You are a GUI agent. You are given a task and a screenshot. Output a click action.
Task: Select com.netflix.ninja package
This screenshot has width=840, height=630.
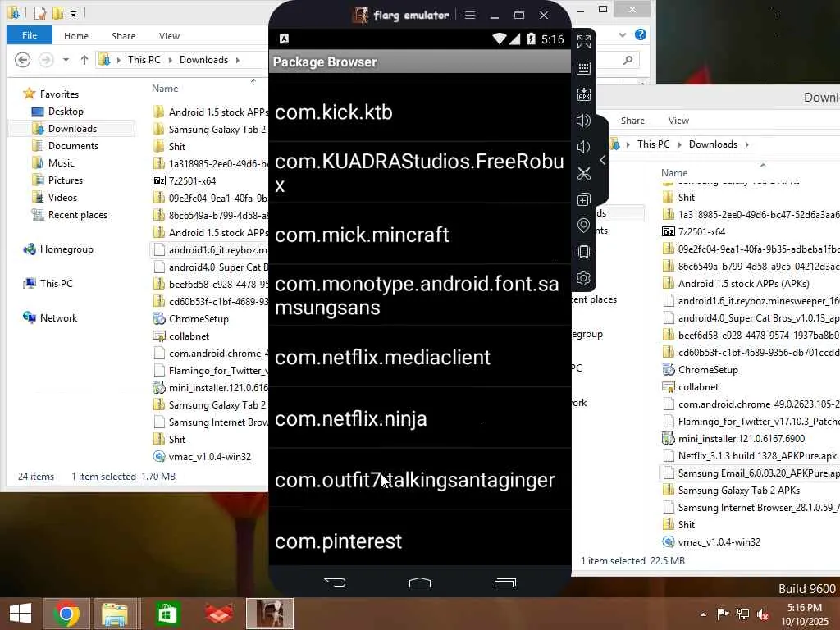(419, 418)
